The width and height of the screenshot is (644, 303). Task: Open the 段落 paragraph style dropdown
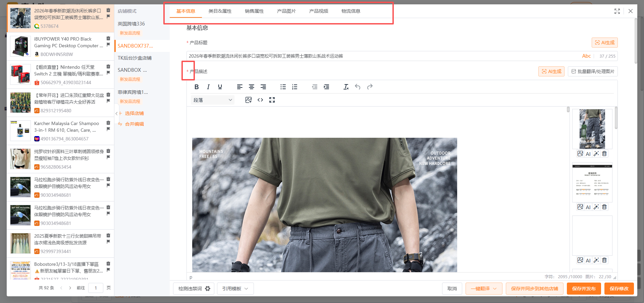[x=213, y=100]
